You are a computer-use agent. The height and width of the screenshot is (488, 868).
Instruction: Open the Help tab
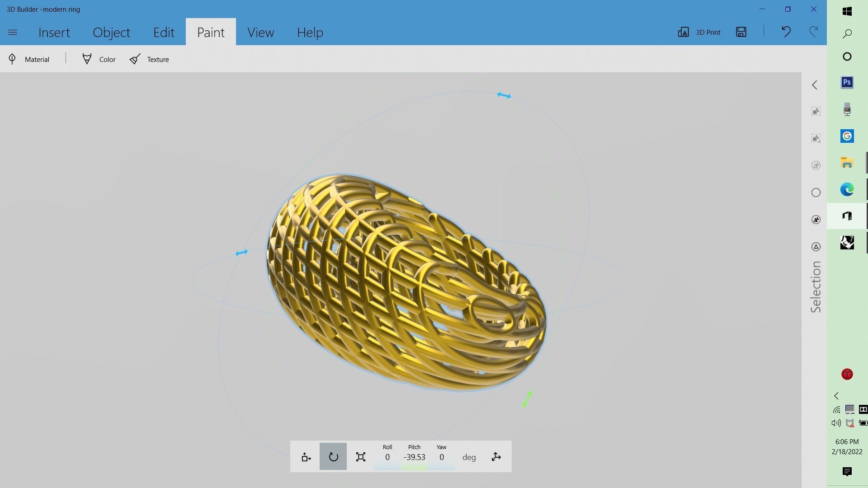point(310,32)
